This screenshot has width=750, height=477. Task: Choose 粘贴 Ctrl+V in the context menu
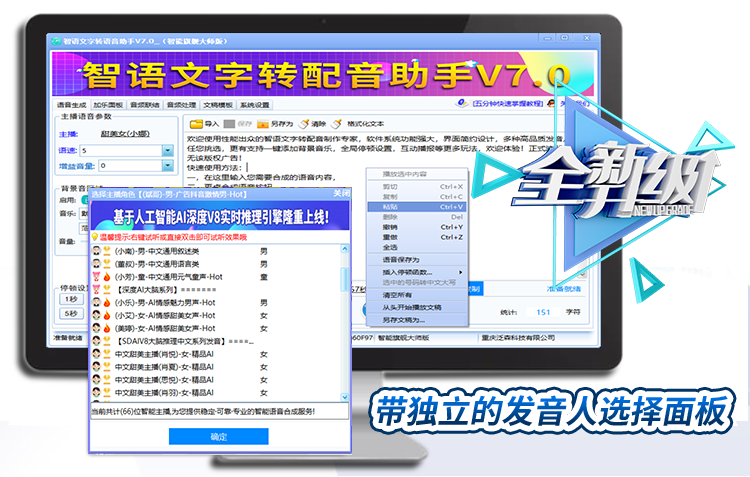418,207
